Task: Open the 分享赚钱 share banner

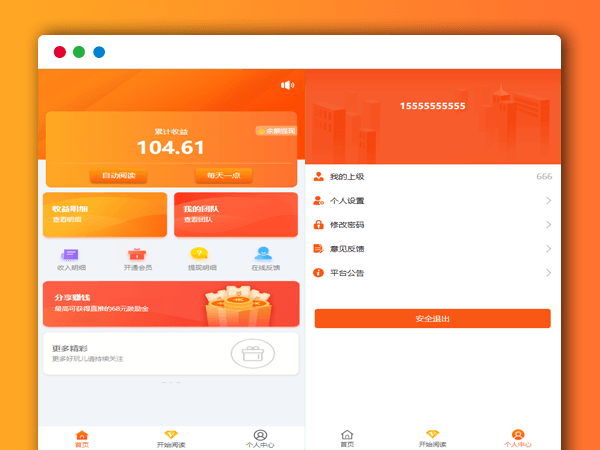Action: 170,304
